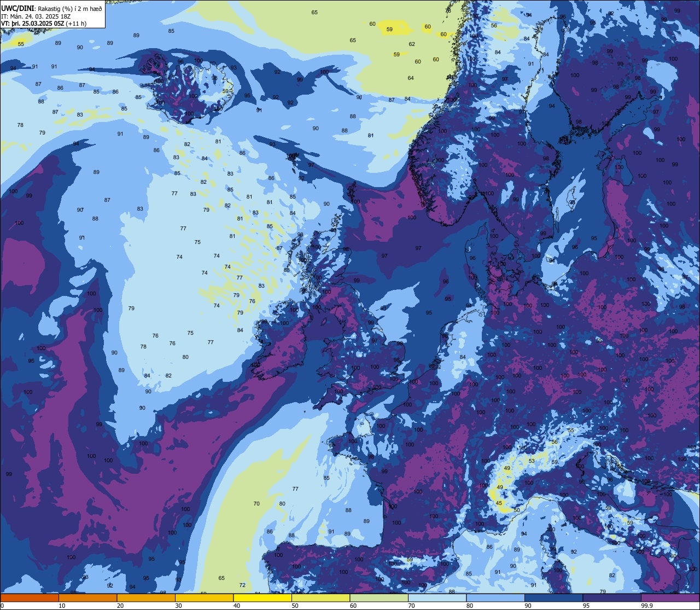Click the title text 'UWC/DINI: Rakastig (%) í 2 m hæð'
Screen dimensions: 700x610
coord(51,8)
